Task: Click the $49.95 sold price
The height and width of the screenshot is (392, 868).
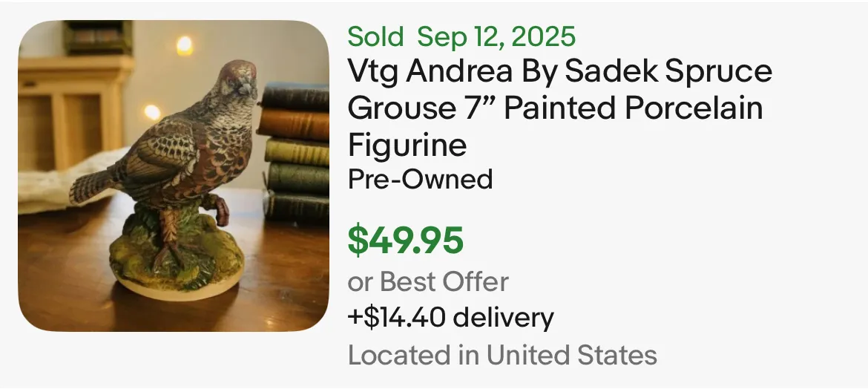Action: tap(406, 239)
